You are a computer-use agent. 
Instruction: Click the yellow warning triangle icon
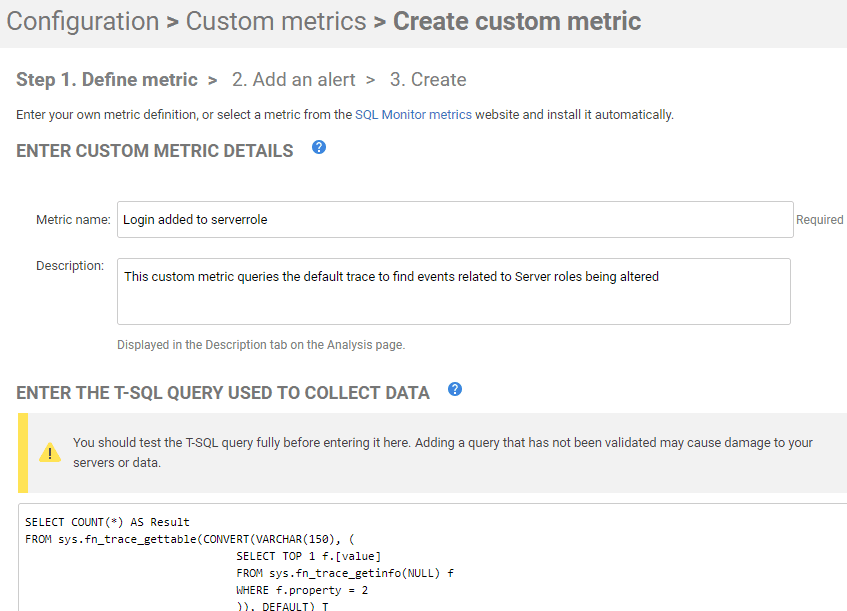(x=50, y=453)
